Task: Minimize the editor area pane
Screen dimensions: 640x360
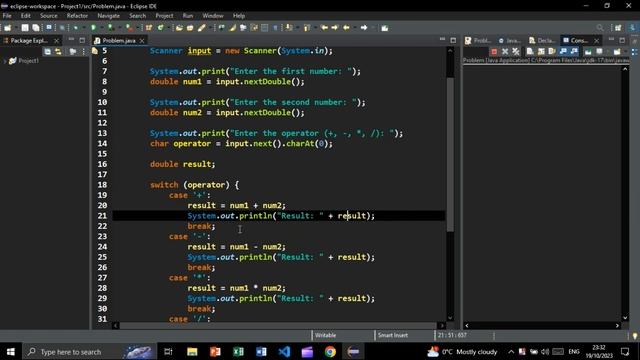Action: 442,40
